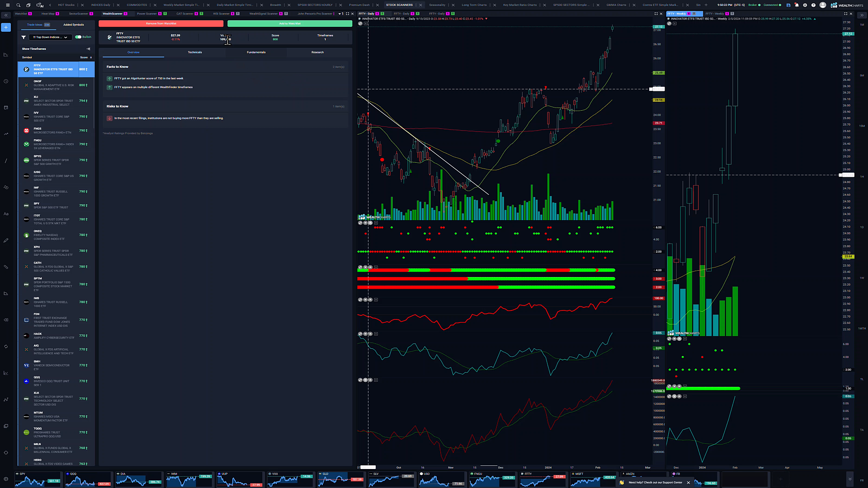Screen dimensions: 868x488
Task: Open HOT Stocks tab options menu
Action: pos(78,5)
